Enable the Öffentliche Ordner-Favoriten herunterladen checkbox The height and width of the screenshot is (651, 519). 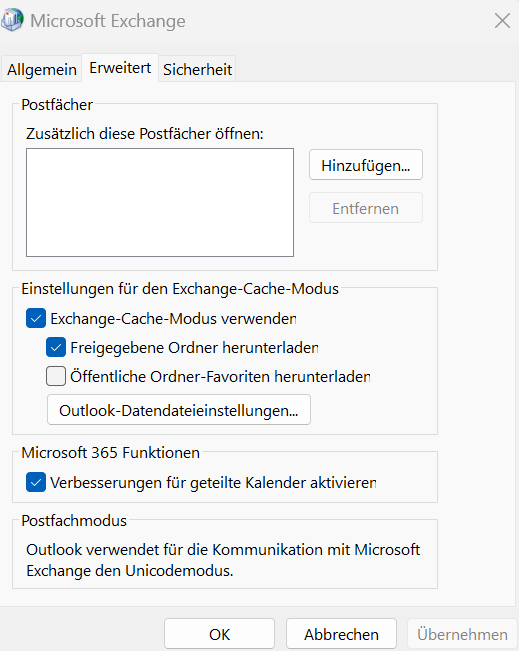pos(56,376)
